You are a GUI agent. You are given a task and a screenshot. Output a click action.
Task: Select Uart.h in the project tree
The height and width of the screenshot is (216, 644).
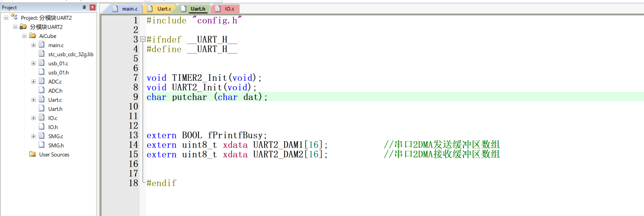pos(55,109)
